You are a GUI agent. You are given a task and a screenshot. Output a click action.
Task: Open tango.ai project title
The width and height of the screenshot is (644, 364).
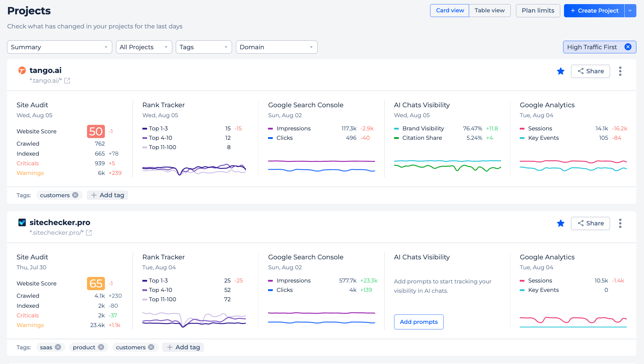click(x=45, y=70)
